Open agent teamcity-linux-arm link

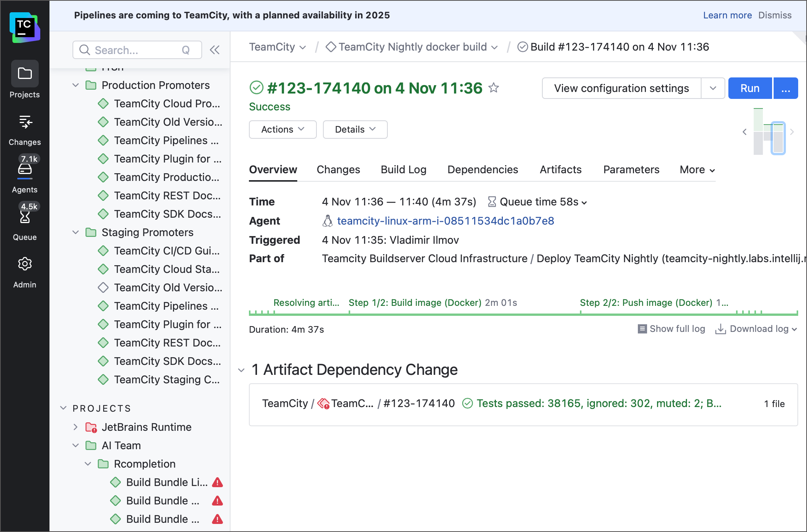pos(445,221)
